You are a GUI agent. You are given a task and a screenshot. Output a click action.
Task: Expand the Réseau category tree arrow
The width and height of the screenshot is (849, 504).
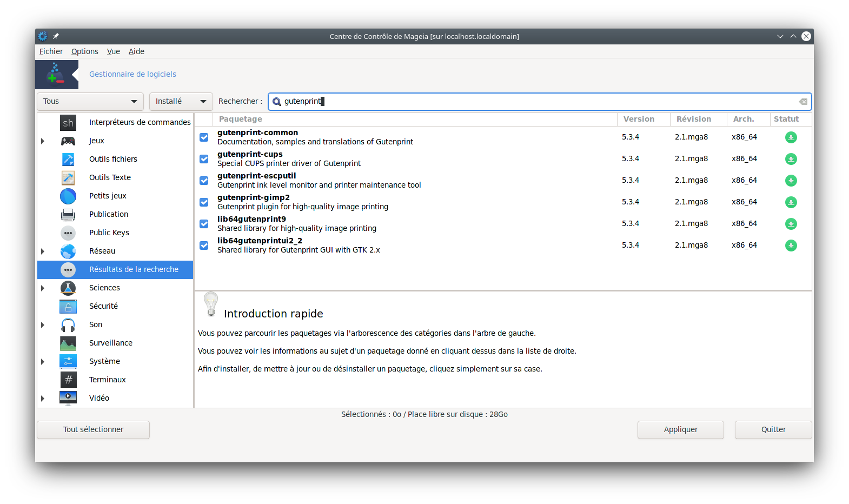43,251
